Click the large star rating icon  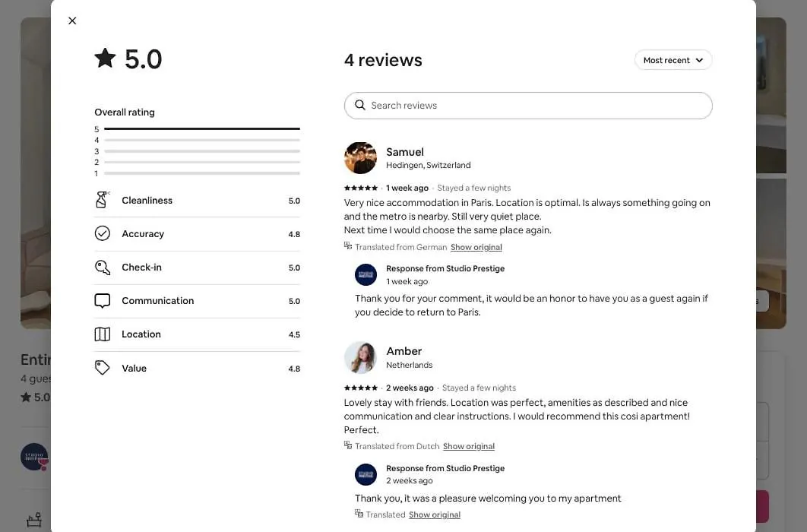pyautogui.click(x=106, y=58)
